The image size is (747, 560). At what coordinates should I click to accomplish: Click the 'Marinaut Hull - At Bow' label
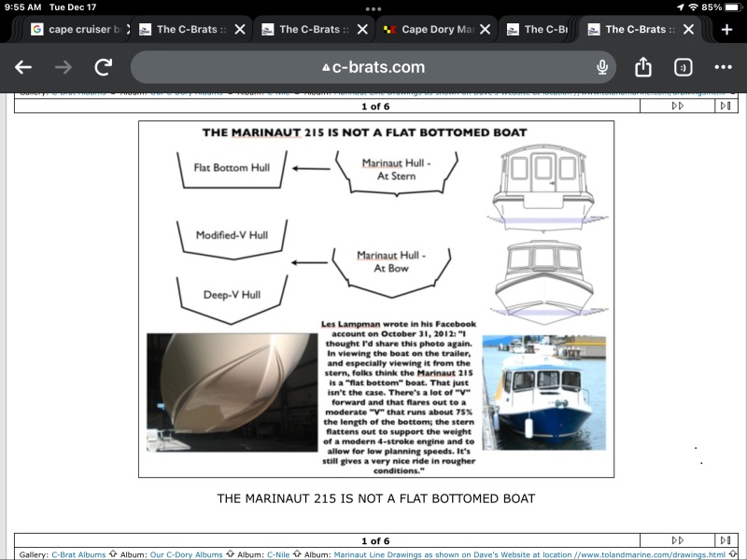(x=391, y=261)
